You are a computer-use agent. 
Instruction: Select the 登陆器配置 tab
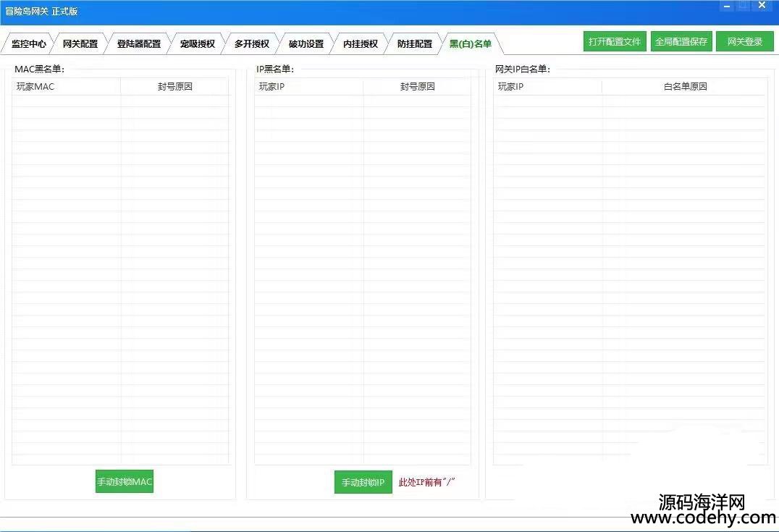tap(138, 43)
